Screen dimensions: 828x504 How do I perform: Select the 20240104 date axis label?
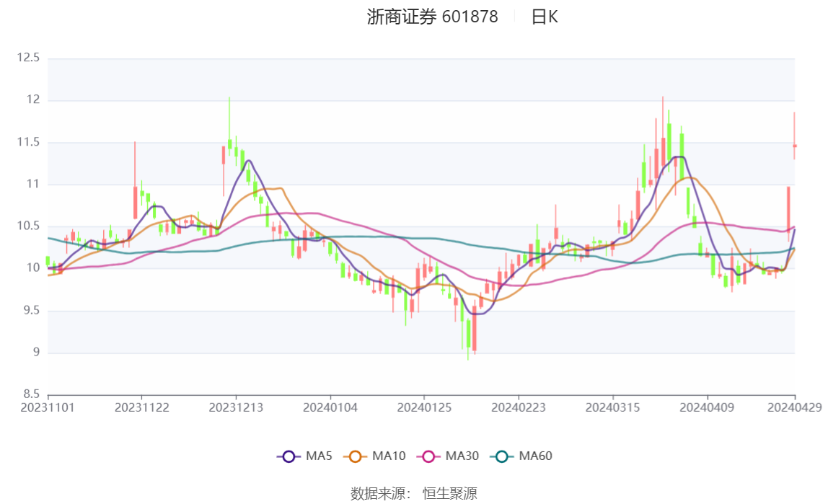click(330, 407)
